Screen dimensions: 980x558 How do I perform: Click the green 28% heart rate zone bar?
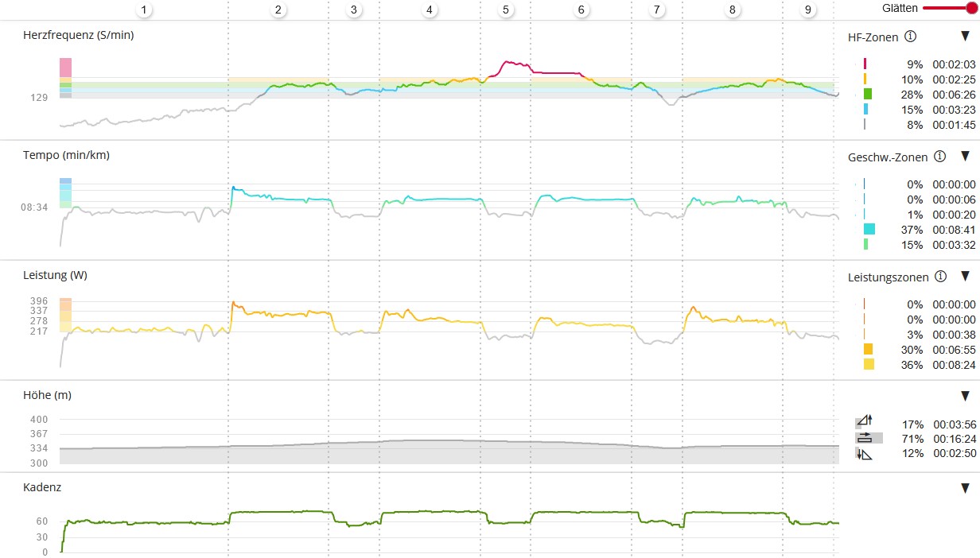(x=869, y=94)
